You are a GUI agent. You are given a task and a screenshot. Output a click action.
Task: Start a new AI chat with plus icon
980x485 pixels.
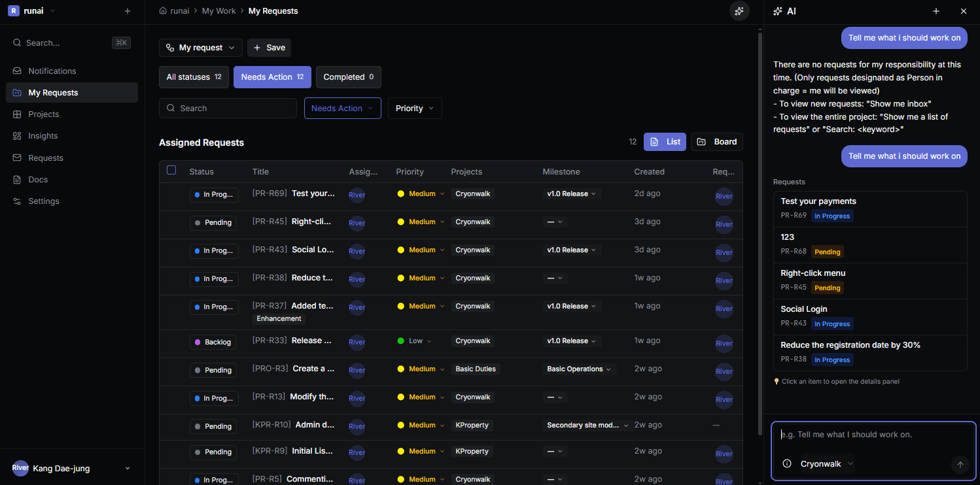click(x=936, y=11)
